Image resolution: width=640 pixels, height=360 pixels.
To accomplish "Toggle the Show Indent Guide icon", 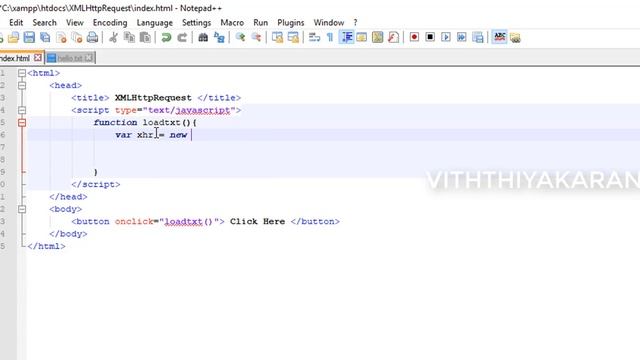I will tap(347, 38).
